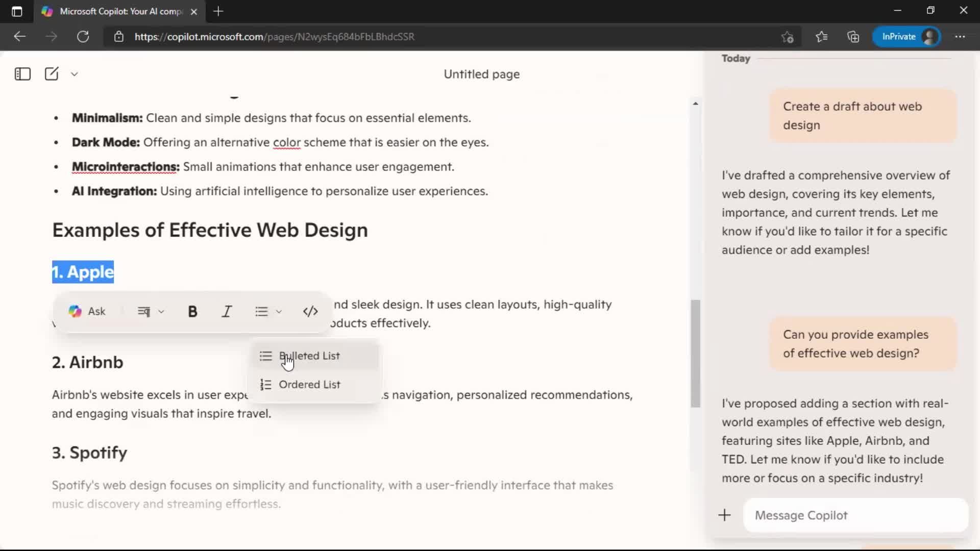Click 'Create a draft about web design' message
Screen dimensions: 980x551
pos(863,116)
